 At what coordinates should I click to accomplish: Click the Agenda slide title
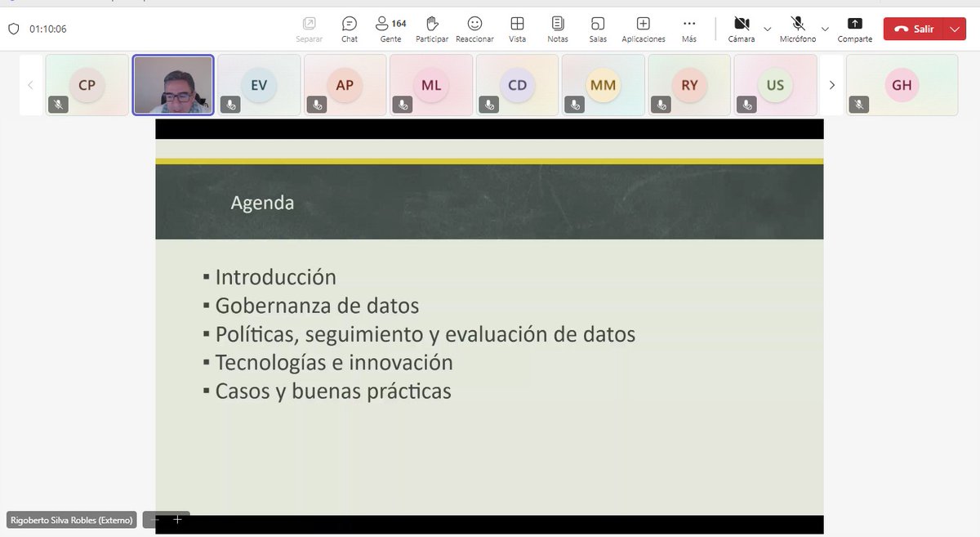click(x=262, y=203)
